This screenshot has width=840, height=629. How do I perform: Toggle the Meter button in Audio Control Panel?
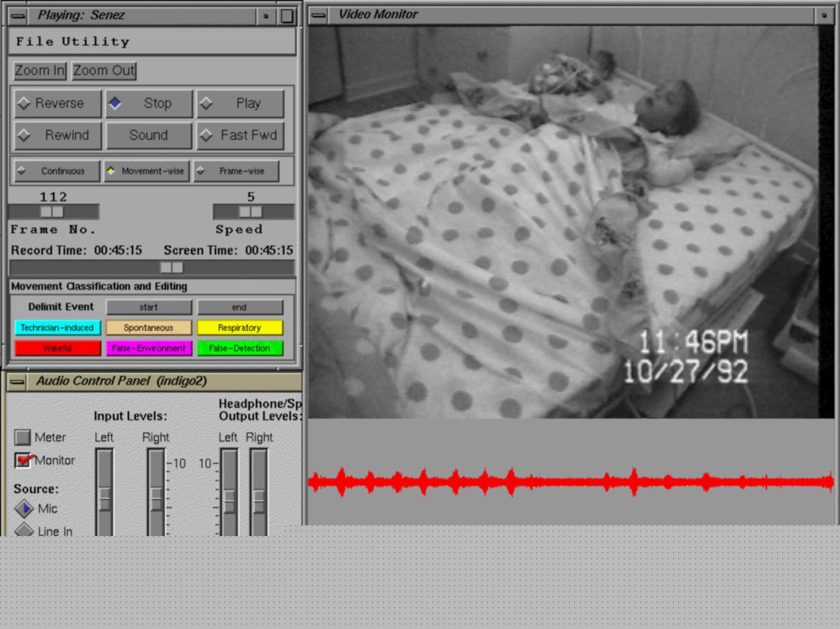click(23, 437)
